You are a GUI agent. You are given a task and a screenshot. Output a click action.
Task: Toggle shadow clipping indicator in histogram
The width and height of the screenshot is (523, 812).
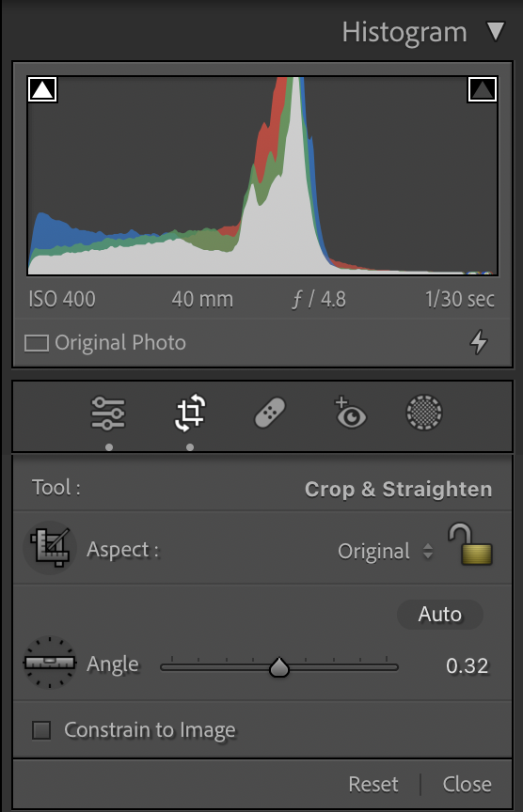pyautogui.click(x=42, y=89)
